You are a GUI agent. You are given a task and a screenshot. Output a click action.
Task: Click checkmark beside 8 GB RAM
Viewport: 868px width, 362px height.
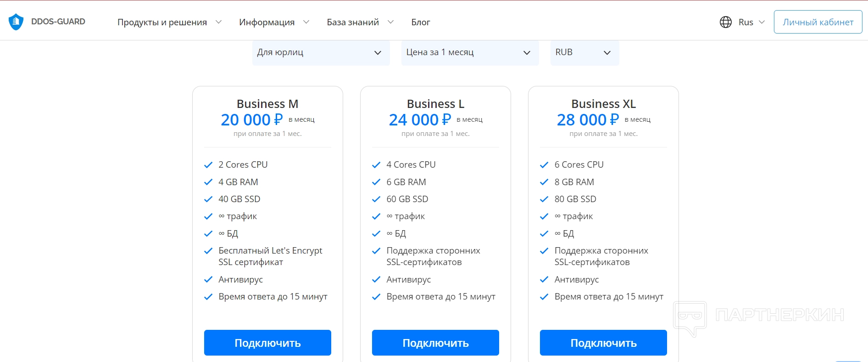pyautogui.click(x=544, y=182)
